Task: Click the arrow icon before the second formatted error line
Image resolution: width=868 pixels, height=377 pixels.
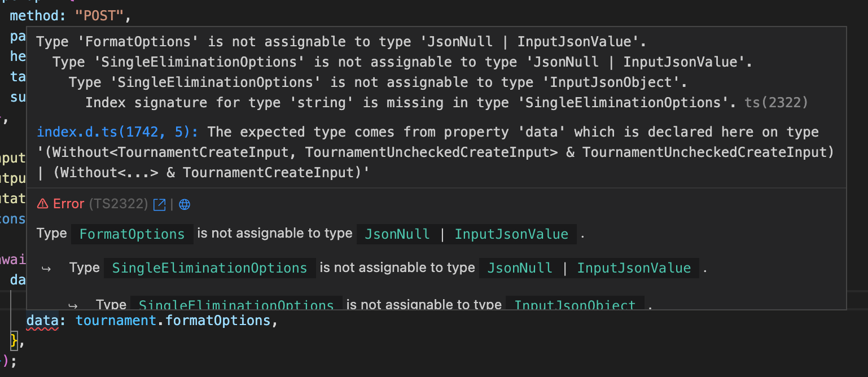Action: [46, 269]
